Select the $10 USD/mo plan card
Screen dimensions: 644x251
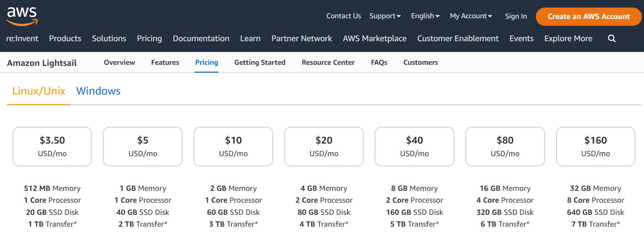coord(233,146)
